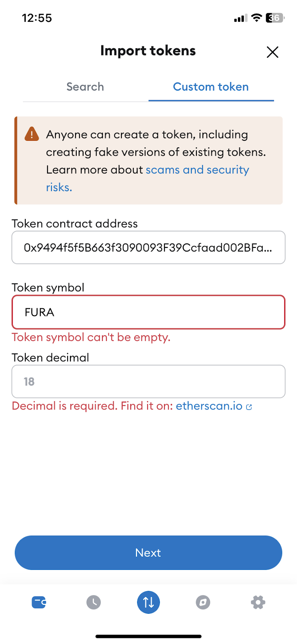Tap the home indicator bar

(148, 636)
